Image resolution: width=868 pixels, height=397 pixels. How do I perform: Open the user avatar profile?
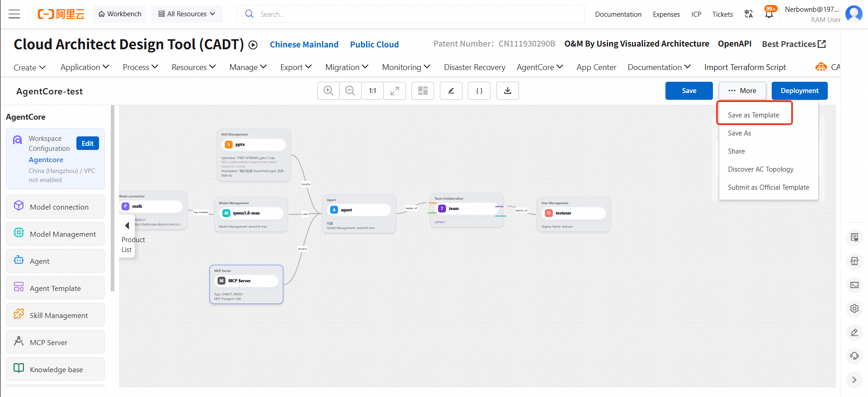point(854,14)
